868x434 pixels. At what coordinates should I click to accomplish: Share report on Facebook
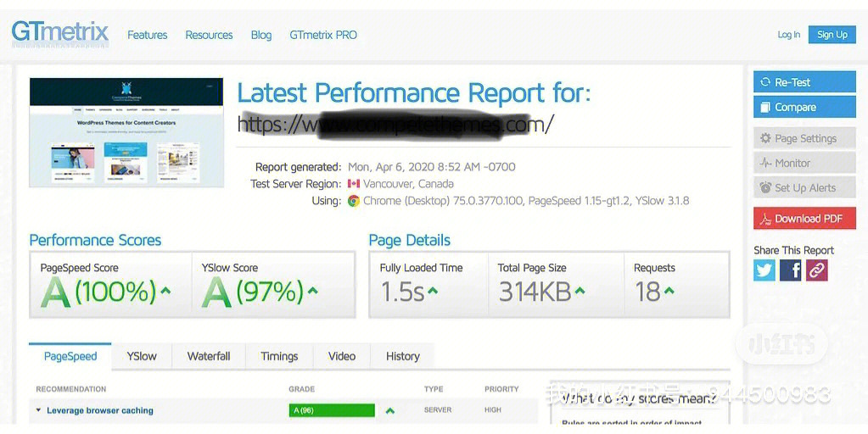tap(790, 270)
